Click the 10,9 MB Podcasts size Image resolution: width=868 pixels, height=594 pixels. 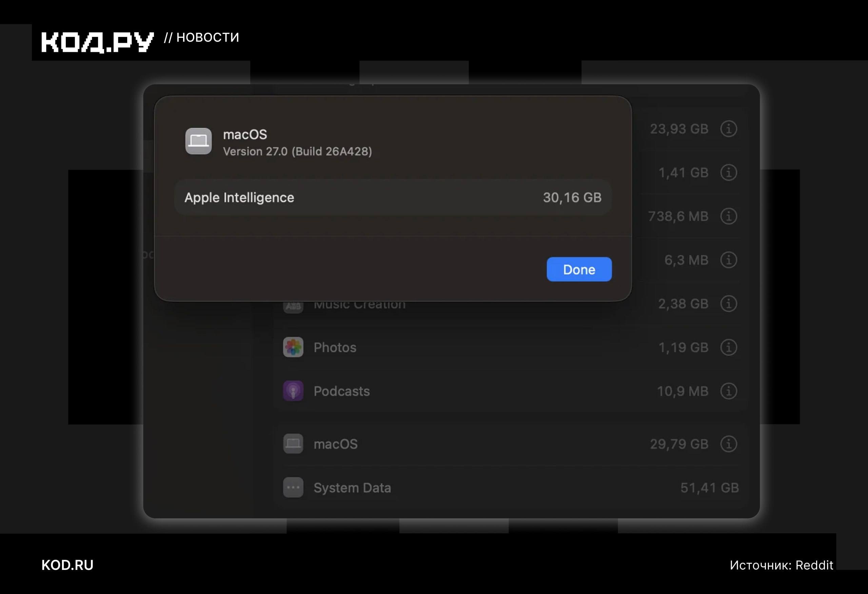pyautogui.click(x=683, y=391)
